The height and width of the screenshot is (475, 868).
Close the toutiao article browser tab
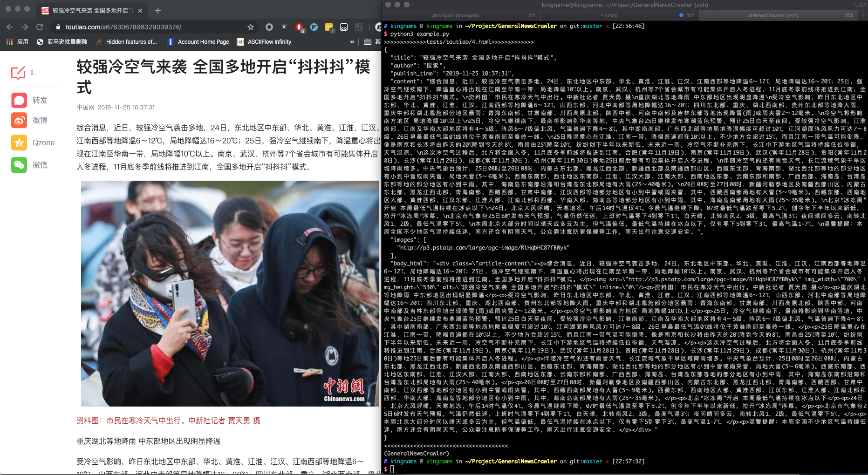(141, 10)
